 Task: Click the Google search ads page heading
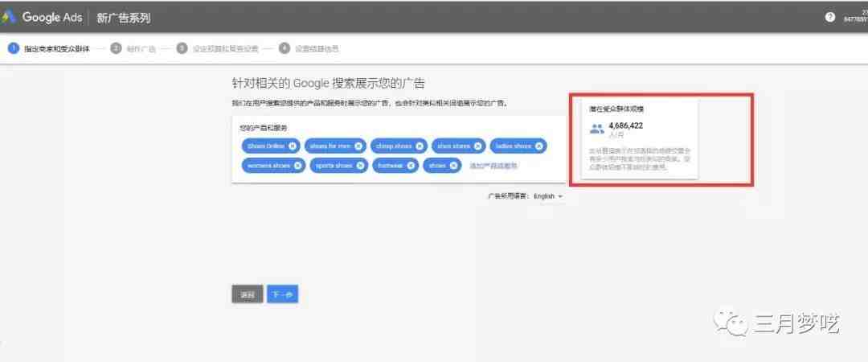pyautogui.click(x=328, y=84)
